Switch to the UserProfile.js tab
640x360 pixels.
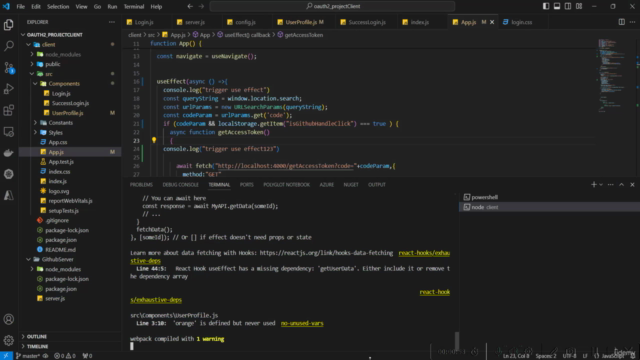[x=301, y=22]
